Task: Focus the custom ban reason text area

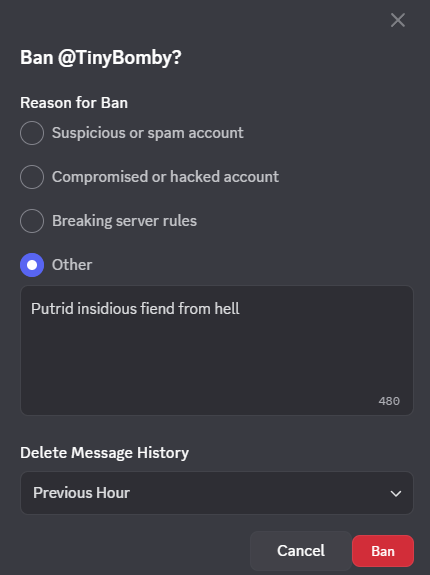Action: pos(217,351)
